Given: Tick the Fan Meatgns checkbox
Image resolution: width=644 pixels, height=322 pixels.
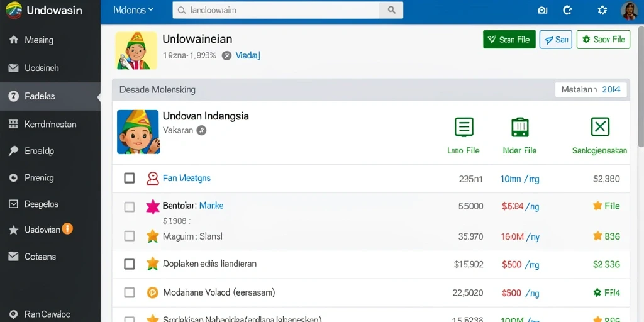Looking at the screenshot, I should click(130, 178).
